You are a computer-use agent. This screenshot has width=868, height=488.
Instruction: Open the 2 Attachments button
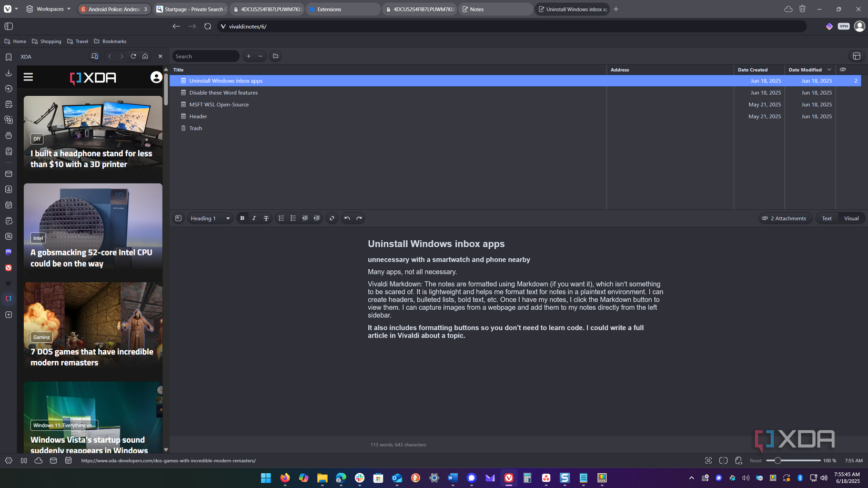click(x=785, y=218)
